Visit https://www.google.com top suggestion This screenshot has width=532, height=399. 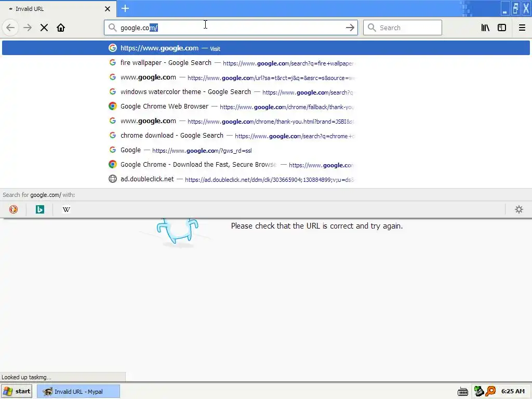(x=266, y=48)
